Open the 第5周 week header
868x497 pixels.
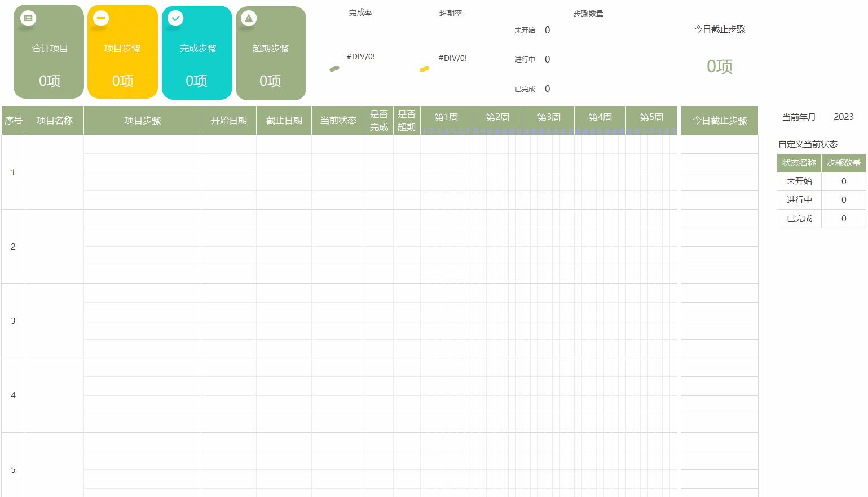click(x=651, y=117)
